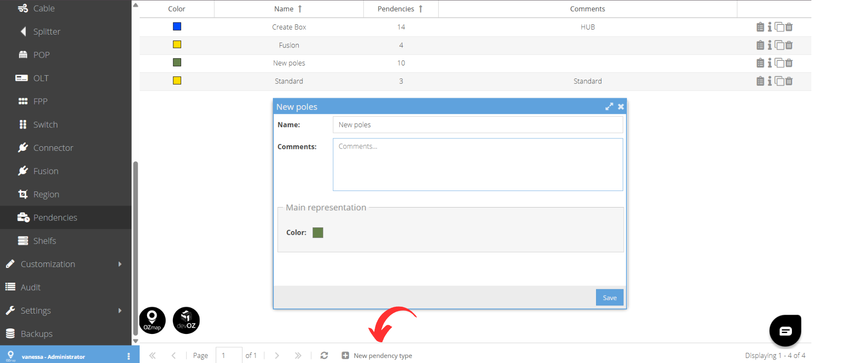Viewport: 868px width, 363px height.
Task: Go to first page of results
Action: pos(153,356)
